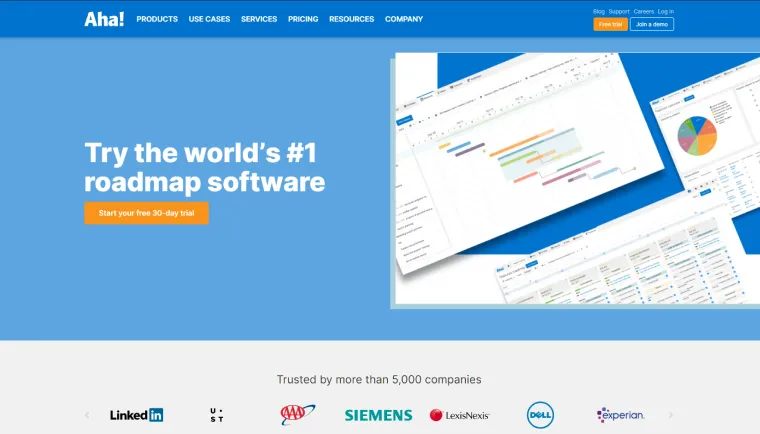Image resolution: width=760 pixels, height=434 pixels.
Task: Open the Products menu
Action: [157, 19]
